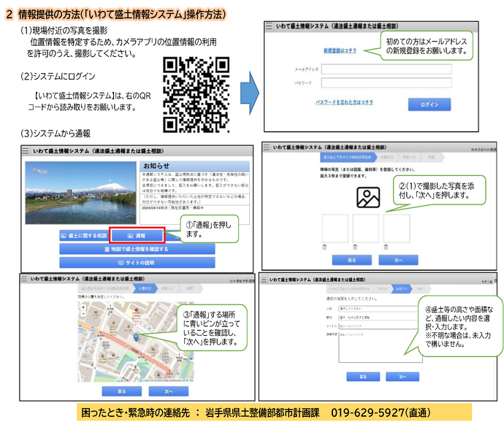The width and height of the screenshot is (504, 422).
Task: Zoom in the map with the plus button
Action: pyautogui.click(x=83, y=307)
